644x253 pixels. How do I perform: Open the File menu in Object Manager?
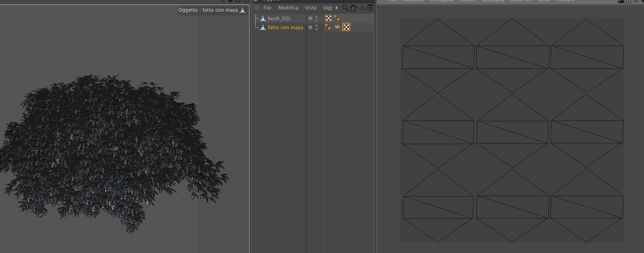pyautogui.click(x=267, y=8)
